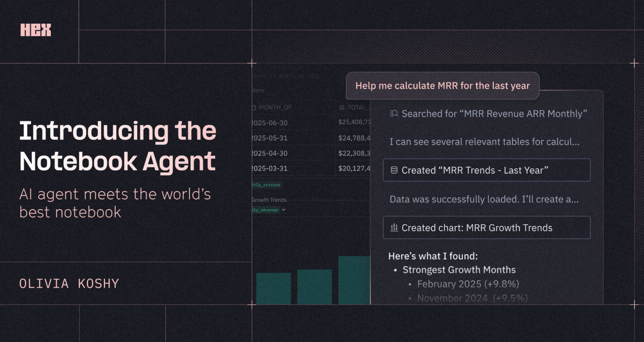Image resolution: width=644 pixels, height=342 pixels.
Task: Select the $24,788 value cell
Action: (354, 138)
